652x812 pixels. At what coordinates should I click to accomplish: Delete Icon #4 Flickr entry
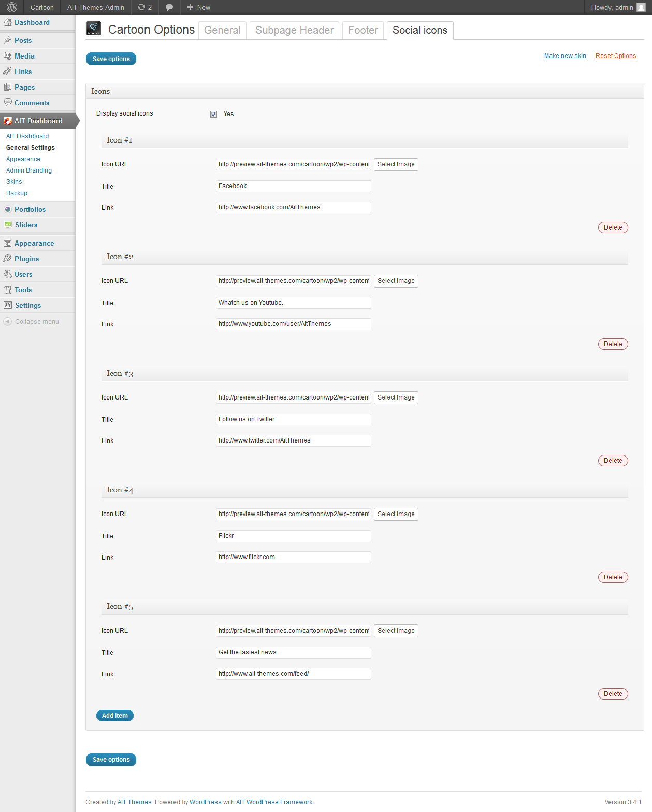coord(613,577)
